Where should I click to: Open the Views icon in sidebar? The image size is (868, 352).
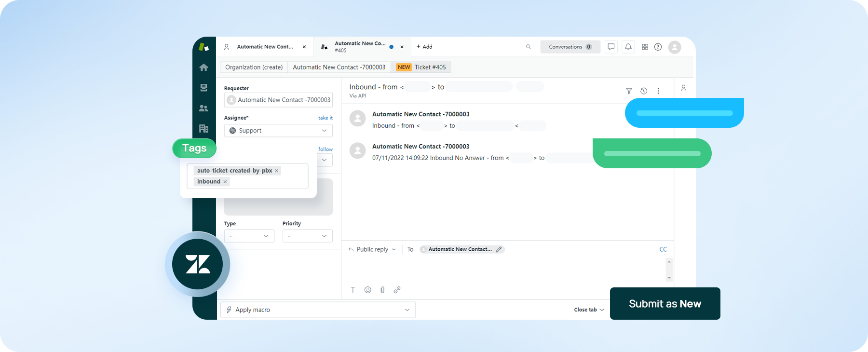click(203, 88)
